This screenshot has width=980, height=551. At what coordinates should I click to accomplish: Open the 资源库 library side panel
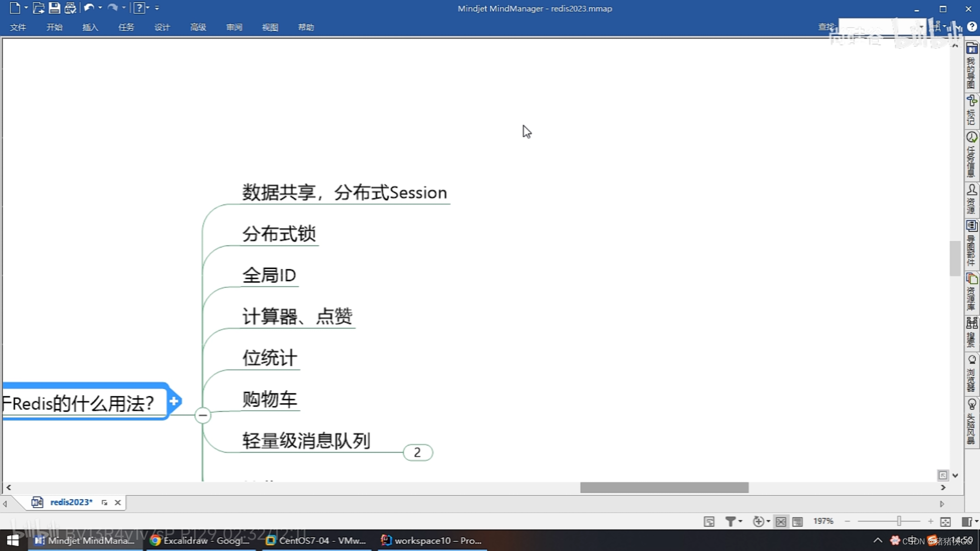[972, 292]
